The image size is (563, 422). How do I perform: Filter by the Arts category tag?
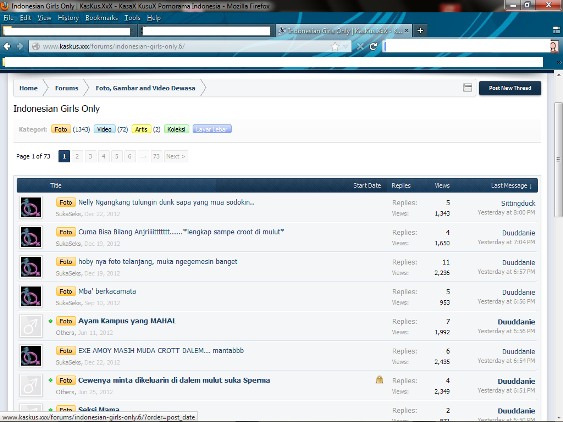point(141,129)
